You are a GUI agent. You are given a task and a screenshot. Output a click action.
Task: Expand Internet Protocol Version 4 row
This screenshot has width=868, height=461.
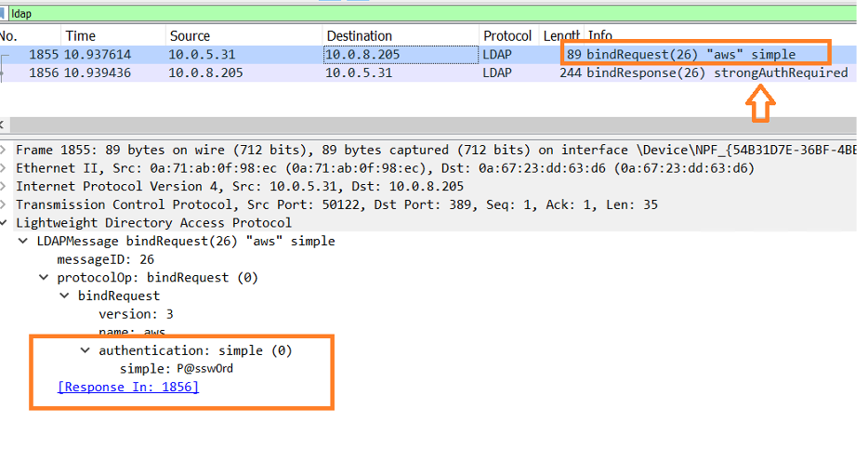[4, 187]
